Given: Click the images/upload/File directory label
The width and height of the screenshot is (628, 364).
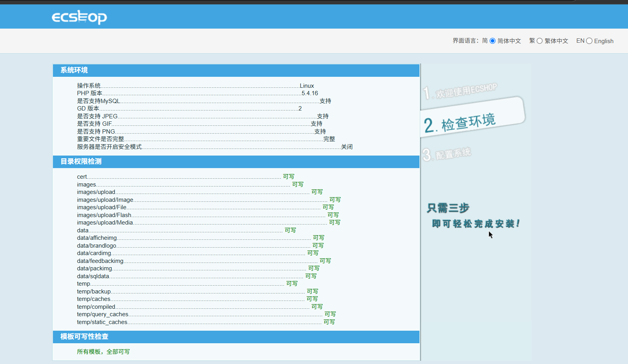Looking at the screenshot, I should pos(102,207).
